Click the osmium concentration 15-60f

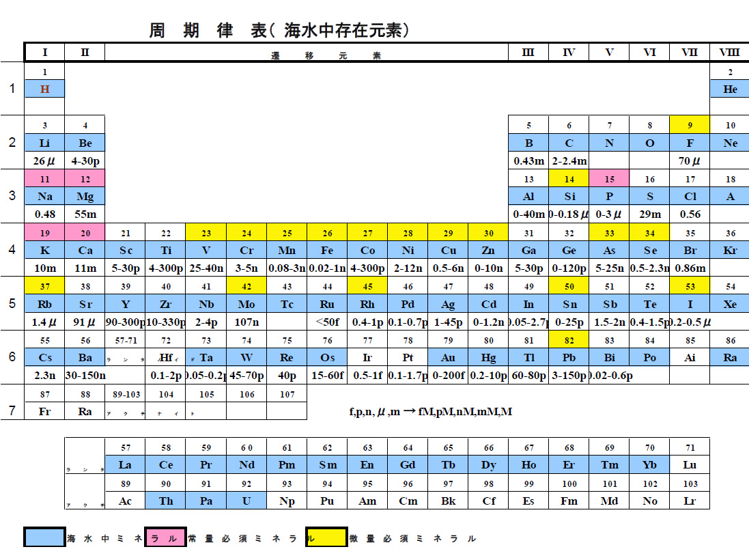327,376
